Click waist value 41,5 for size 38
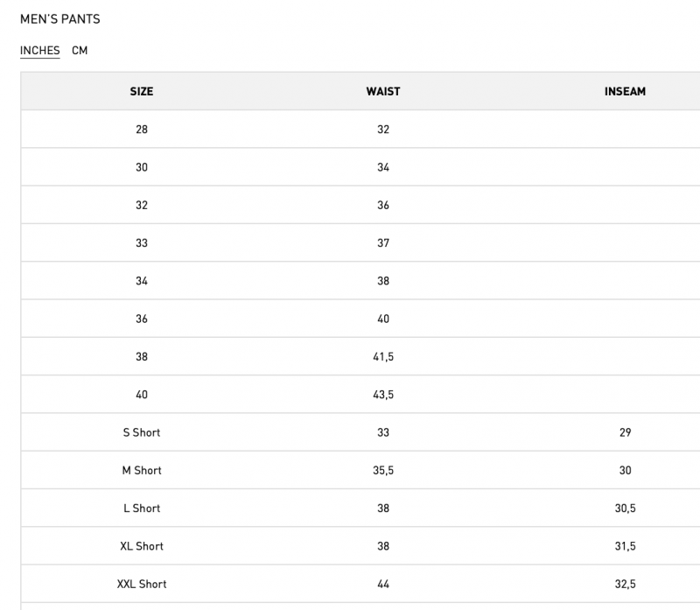Screen dimensions: 700x610 tap(383, 357)
